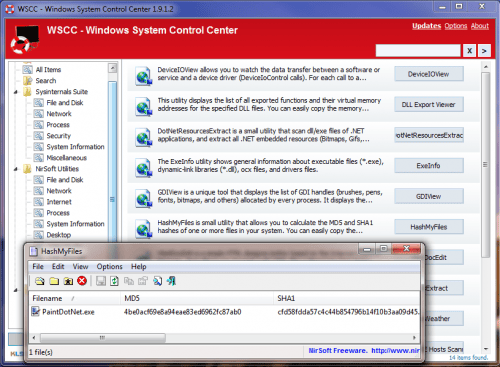This screenshot has height=367, width=500.
Task: Click the HashMyFiles launch button in WSCC
Action: pyautogui.click(x=429, y=227)
